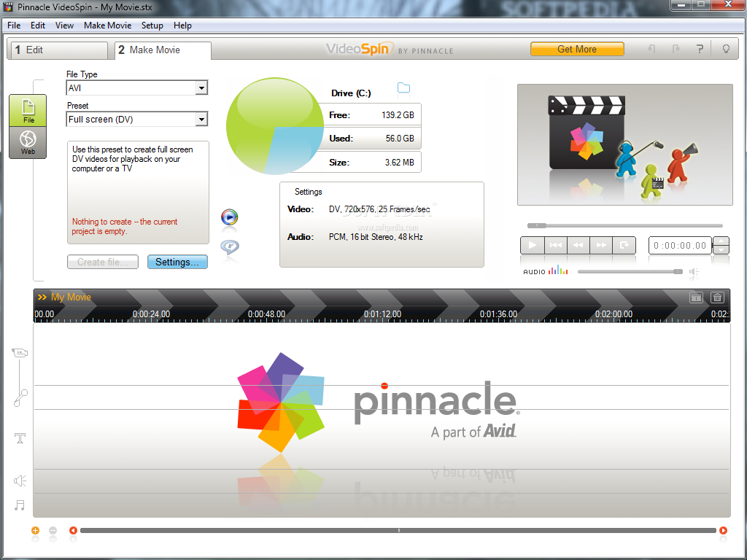Click the timeline scroll right arrow
The image size is (747, 560).
click(x=723, y=530)
